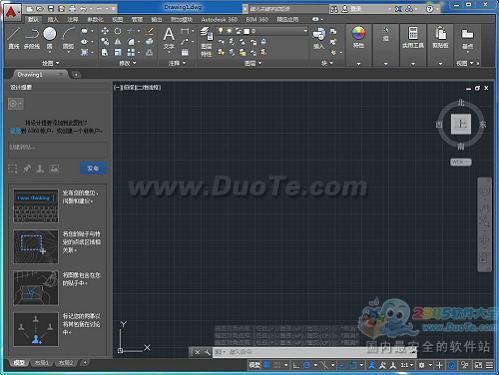The image size is (499, 375).
Task: Switch to the Insert (插入) ribbon tab
Action: tap(53, 19)
